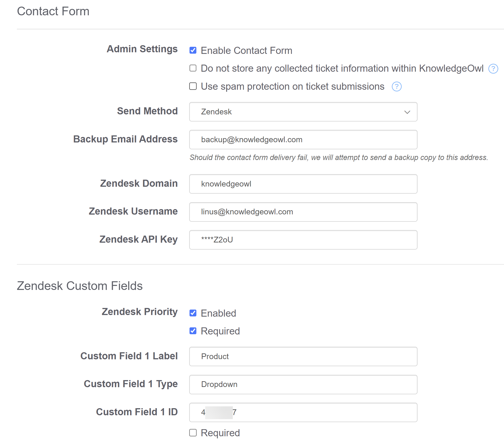Click the Zendesk Username text field
The height and width of the screenshot is (439, 504).
click(x=303, y=212)
